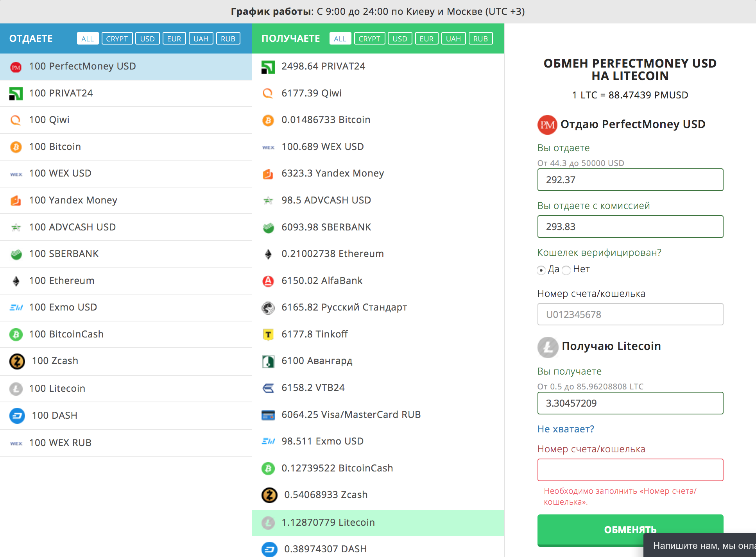Click the DASH icon in give column

click(x=17, y=416)
